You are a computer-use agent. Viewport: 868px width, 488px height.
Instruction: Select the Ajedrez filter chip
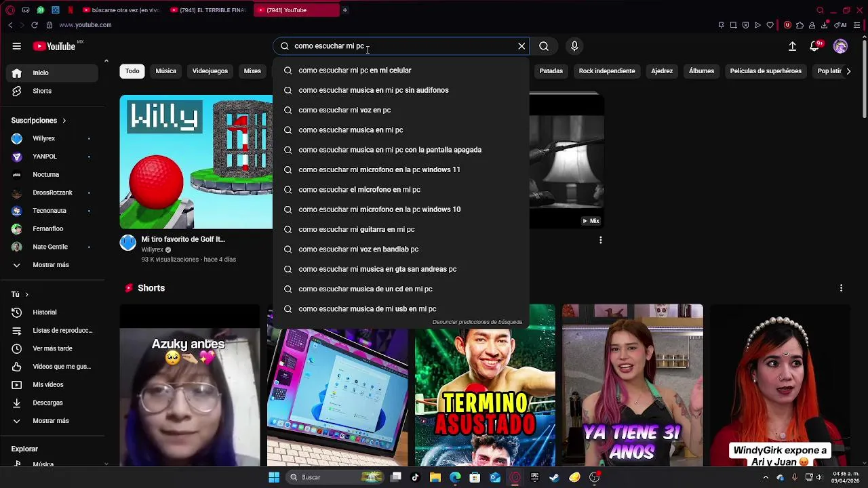pos(662,71)
